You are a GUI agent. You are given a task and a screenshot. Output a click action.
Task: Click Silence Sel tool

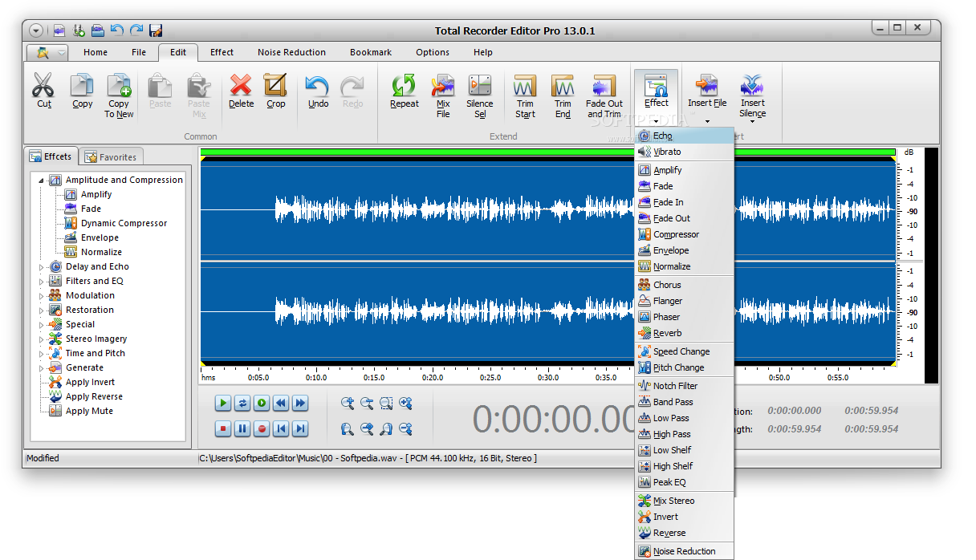tap(480, 96)
